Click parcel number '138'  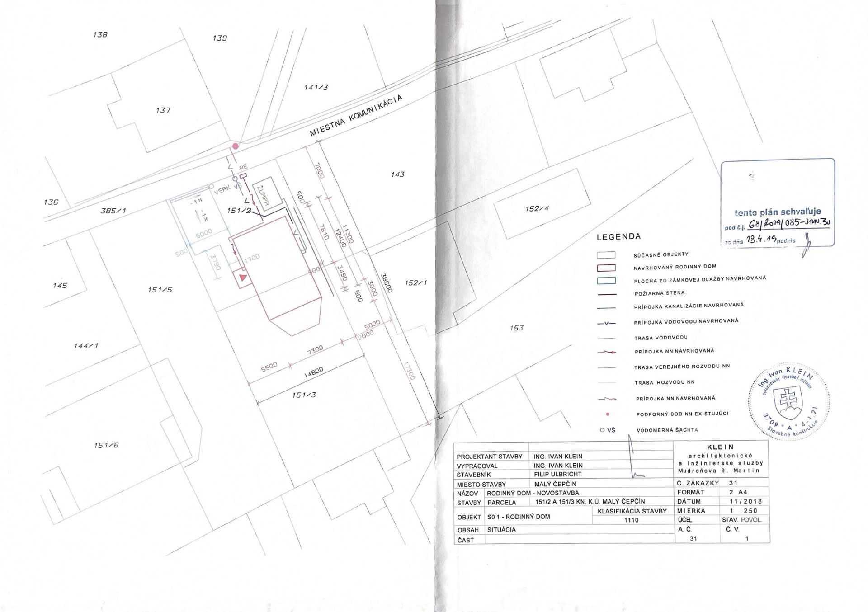(x=100, y=34)
